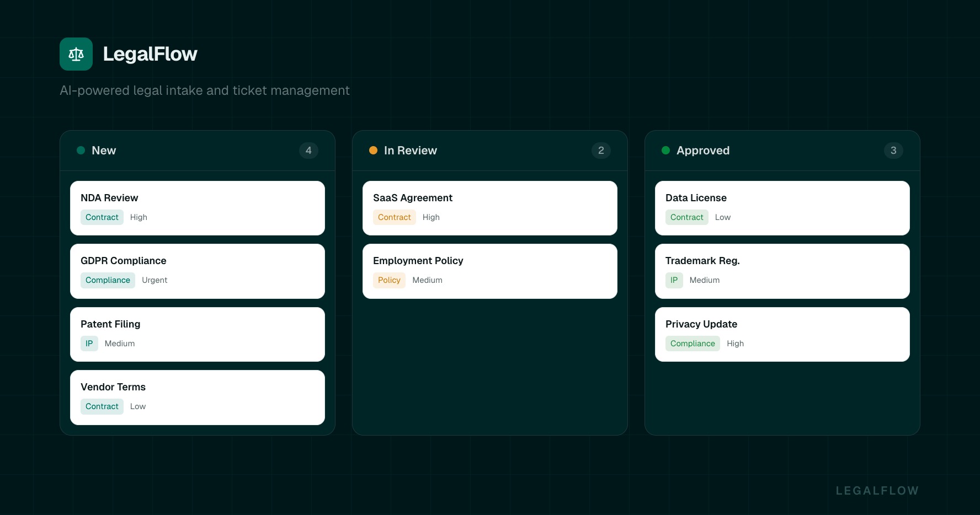980x515 pixels.
Task: Click High priority on SaaS Agreement card
Action: pos(431,217)
